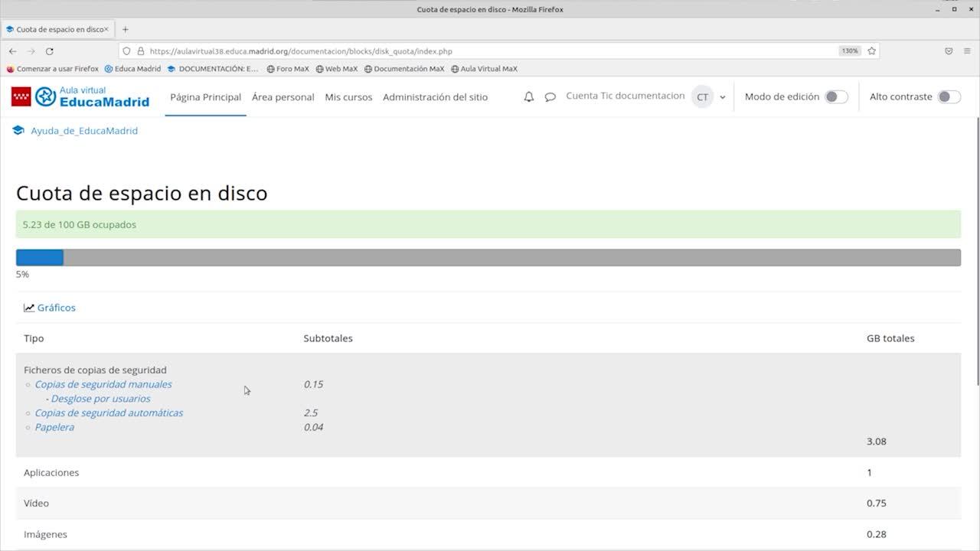This screenshot has width=980, height=551.
Task: Click the disk quota usage progress bar
Action: [x=488, y=258]
